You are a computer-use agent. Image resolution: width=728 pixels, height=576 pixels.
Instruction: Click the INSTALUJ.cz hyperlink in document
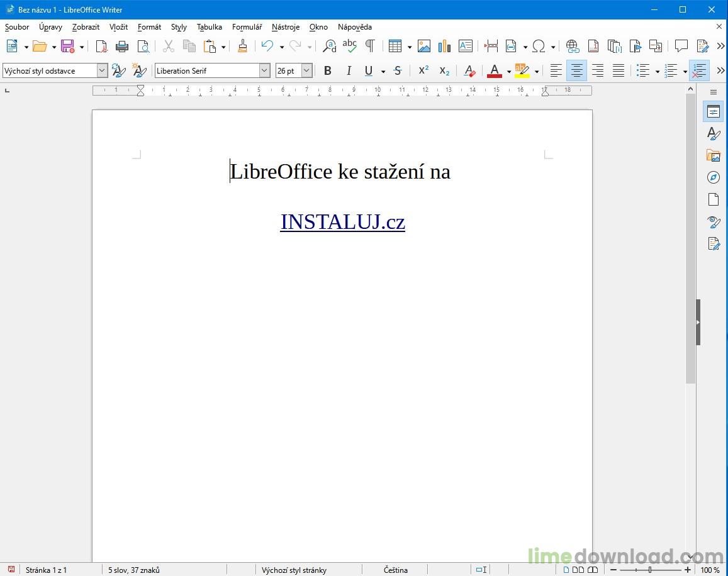(x=342, y=222)
